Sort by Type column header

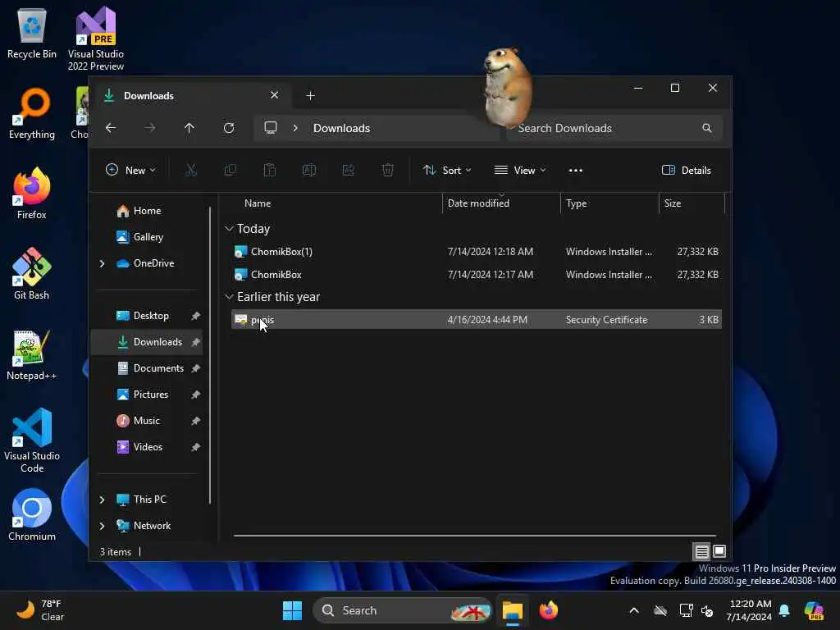[577, 203]
